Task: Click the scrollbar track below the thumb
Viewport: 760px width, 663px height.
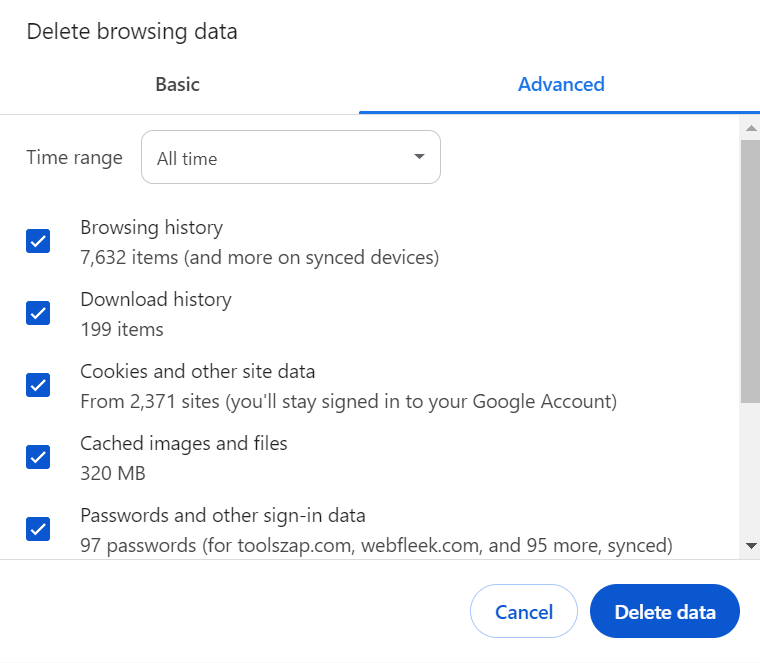Action: pos(751,470)
